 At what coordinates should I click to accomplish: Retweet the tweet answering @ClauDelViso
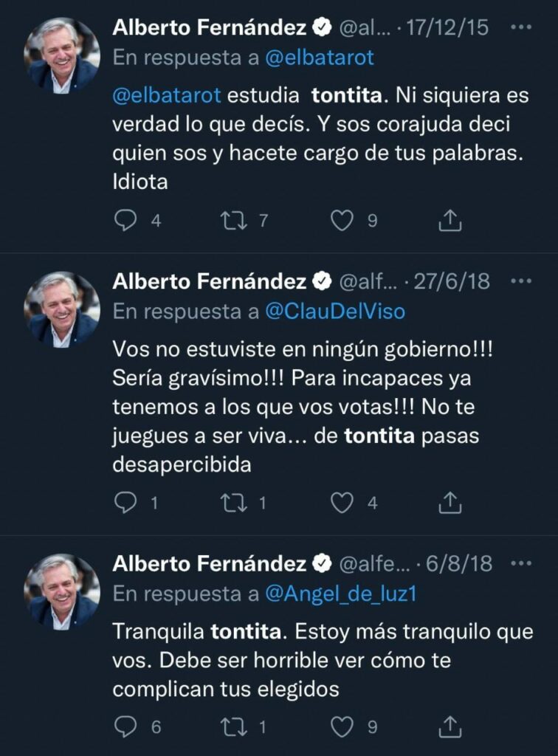233,503
